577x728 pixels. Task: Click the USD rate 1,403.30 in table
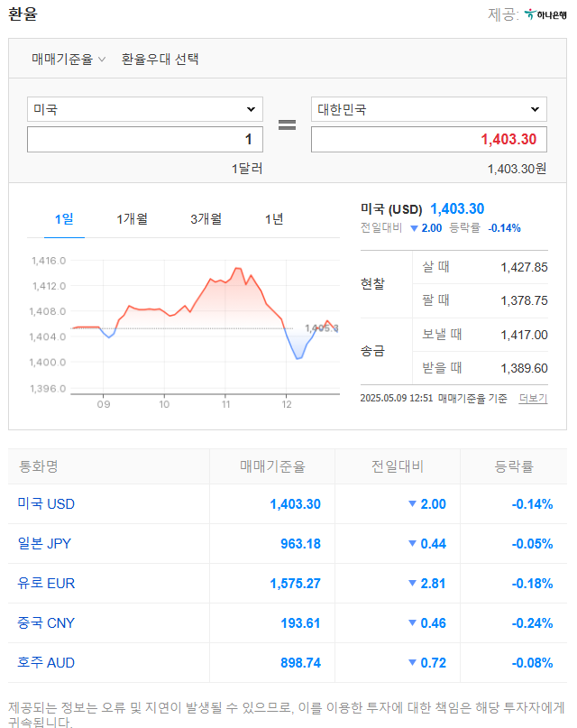coord(296,503)
